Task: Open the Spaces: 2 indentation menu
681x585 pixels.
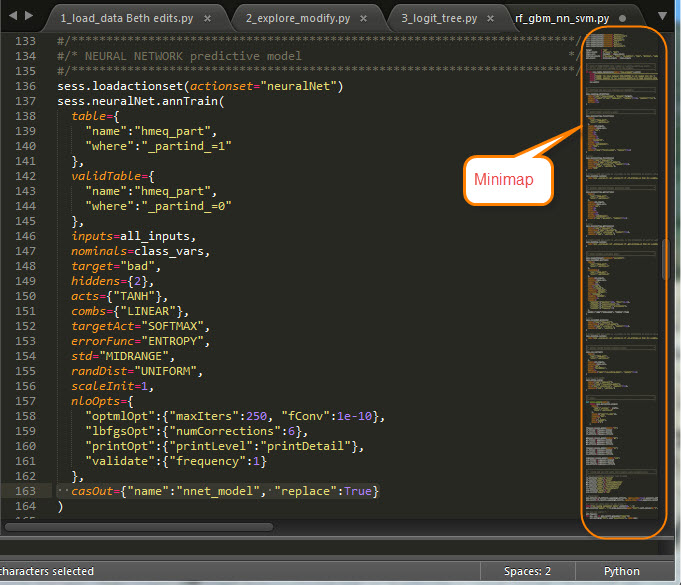Action: pyautogui.click(x=526, y=571)
